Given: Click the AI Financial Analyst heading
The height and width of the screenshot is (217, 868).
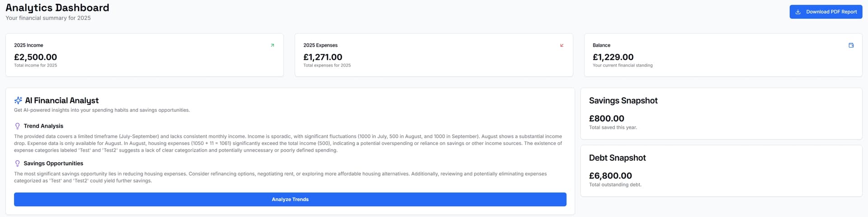Looking at the screenshot, I should point(62,101).
